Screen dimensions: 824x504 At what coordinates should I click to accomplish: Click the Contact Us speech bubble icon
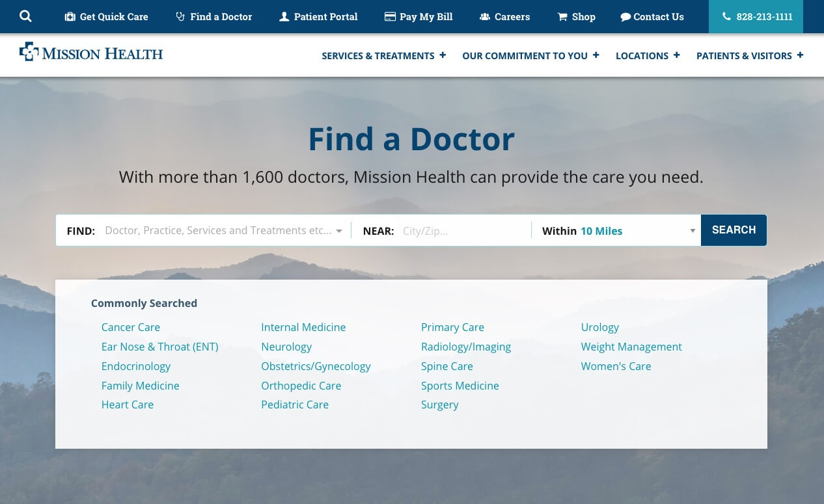625,17
